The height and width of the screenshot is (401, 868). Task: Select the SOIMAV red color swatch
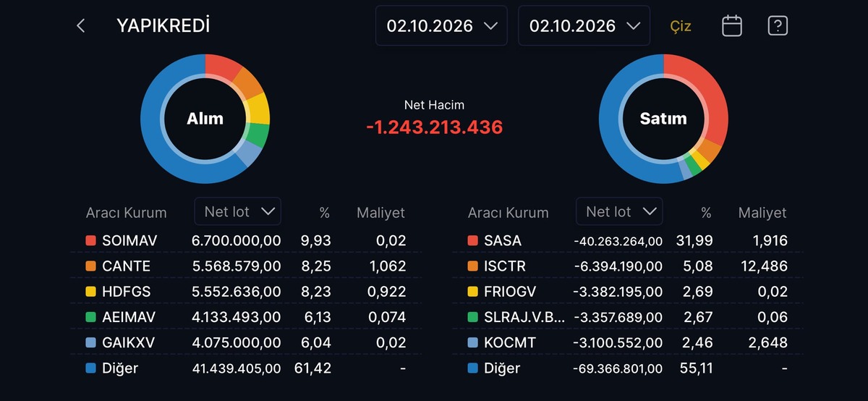90,240
